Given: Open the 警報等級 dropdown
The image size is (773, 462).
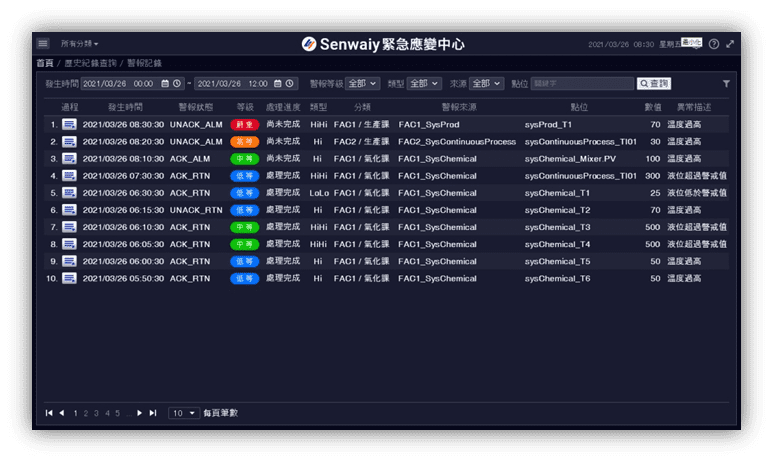Looking at the screenshot, I should pos(362,84).
